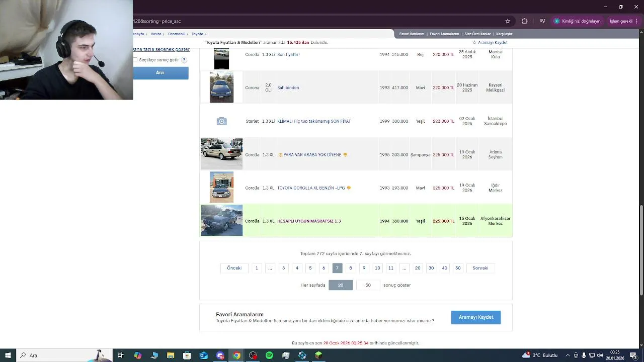Open the weather 3°C Bulutlu widget
The height and width of the screenshot is (362, 644).
540,355
